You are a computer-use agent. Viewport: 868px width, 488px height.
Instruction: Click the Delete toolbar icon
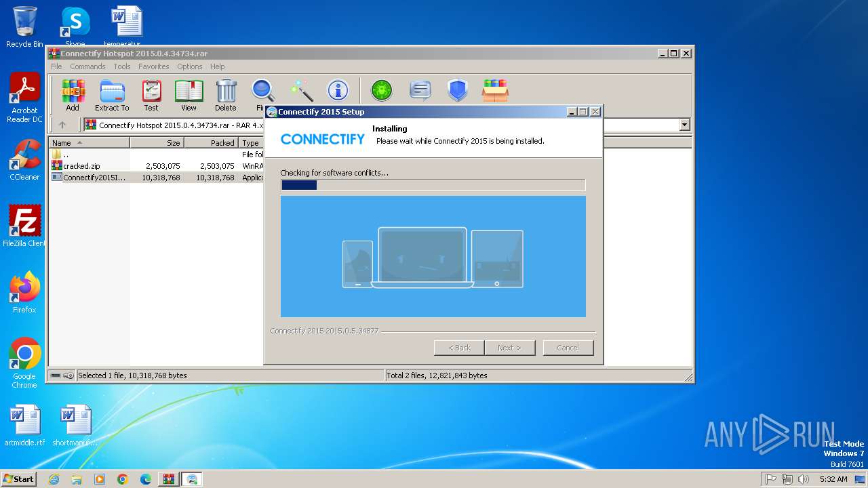coord(226,95)
